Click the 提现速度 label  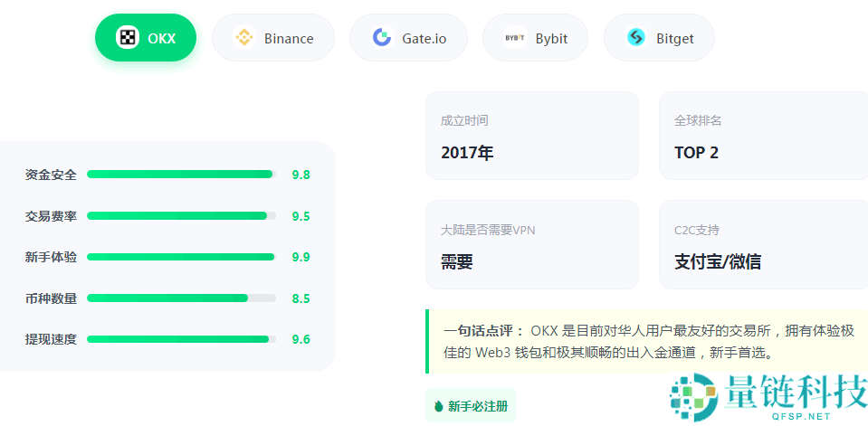pyautogui.click(x=51, y=340)
